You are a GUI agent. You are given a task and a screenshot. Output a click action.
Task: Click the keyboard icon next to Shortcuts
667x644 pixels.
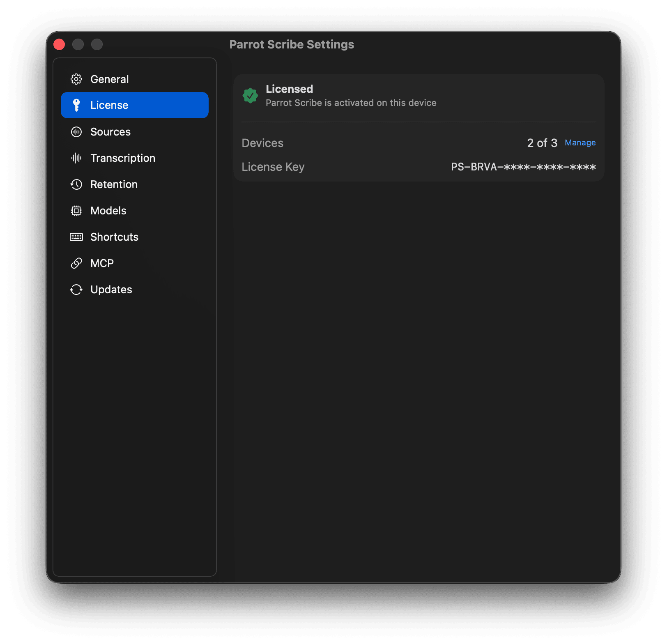76,237
